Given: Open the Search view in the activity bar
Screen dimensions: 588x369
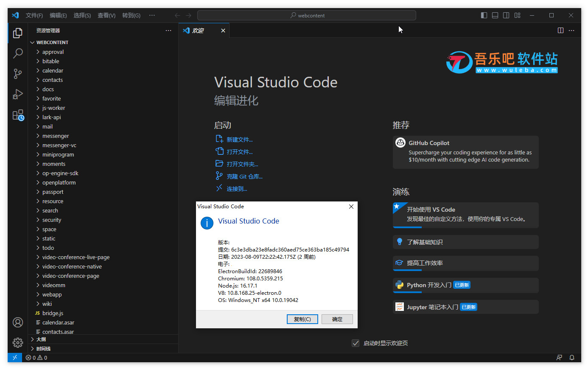Looking at the screenshot, I should [x=18, y=53].
